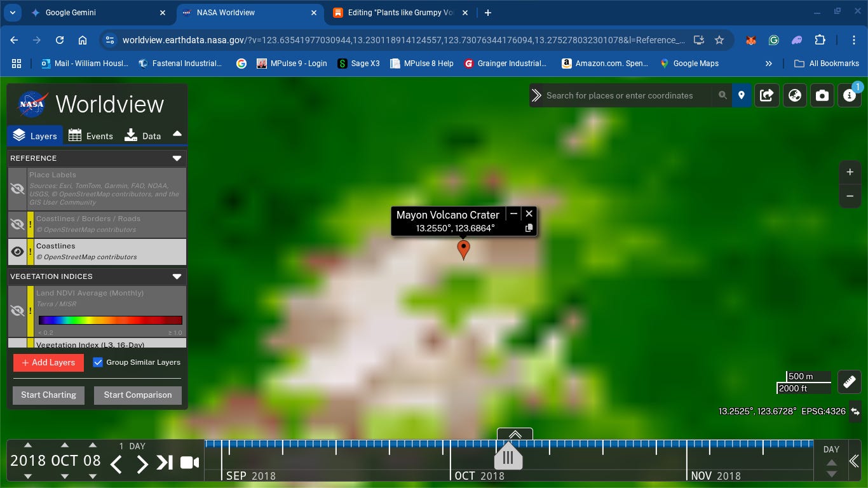Click the Land NDVI color palette bar
868x488 pixels.
pyautogui.click(x=111, y=320)
